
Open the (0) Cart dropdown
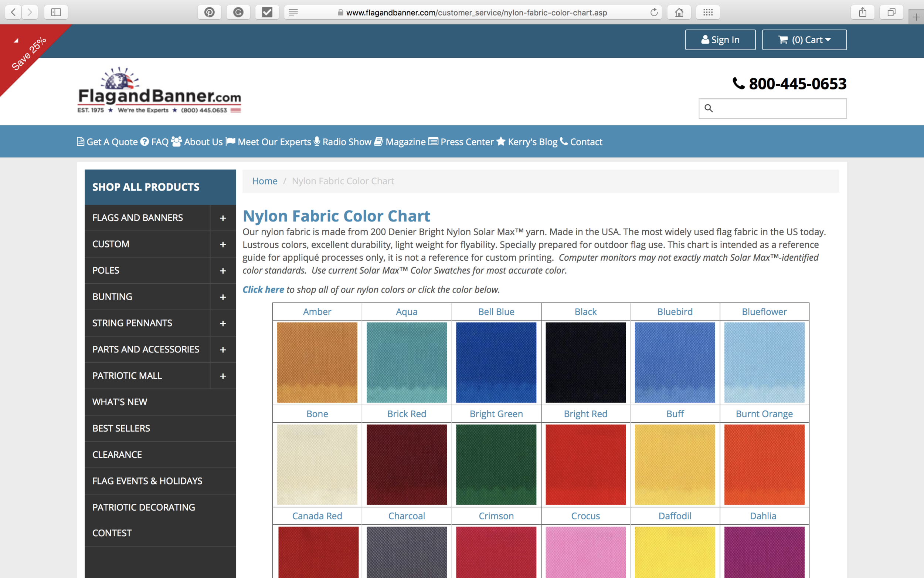(x=805, y=40)
